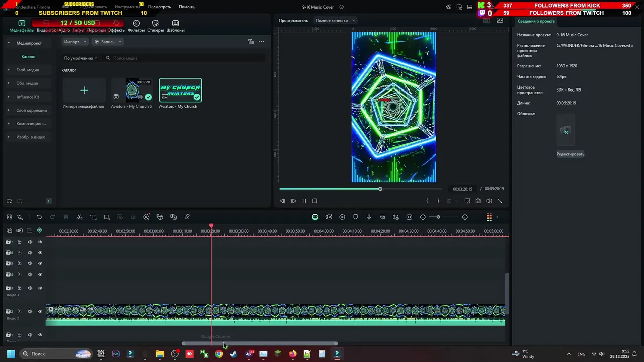Pause playback in the player
This screenshot has height=362, width=644.
tap(304, 201)
